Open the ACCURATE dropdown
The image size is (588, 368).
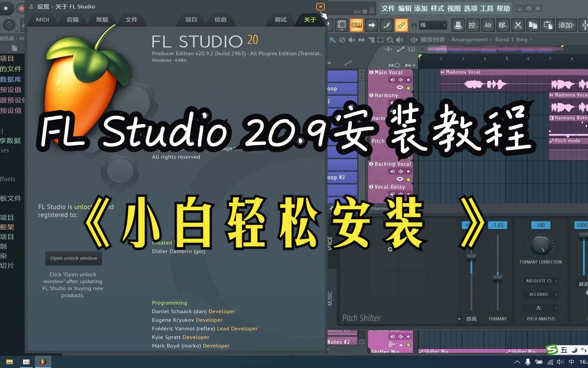tap(541, 294)
